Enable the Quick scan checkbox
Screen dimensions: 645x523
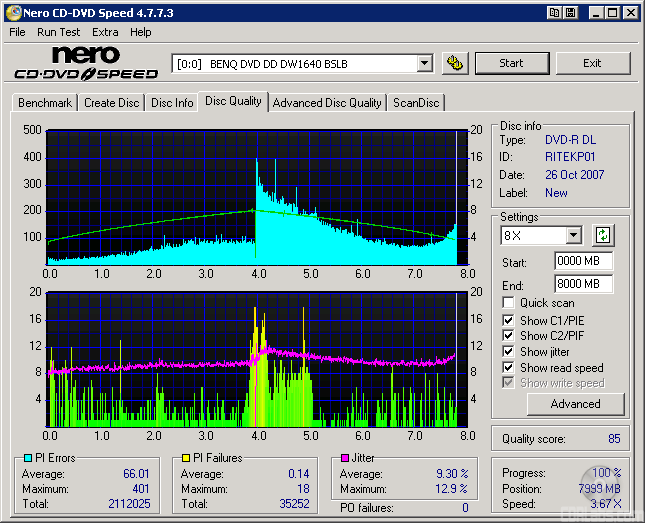tap(509, 303)
